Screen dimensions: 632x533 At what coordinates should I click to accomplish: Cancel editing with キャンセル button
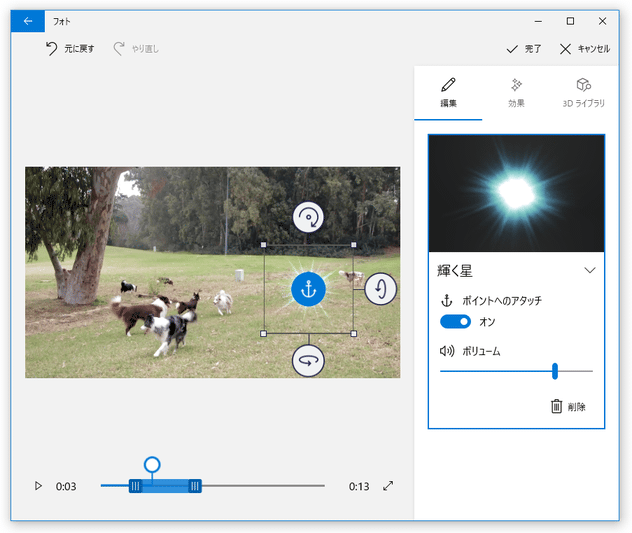point(585,48)
